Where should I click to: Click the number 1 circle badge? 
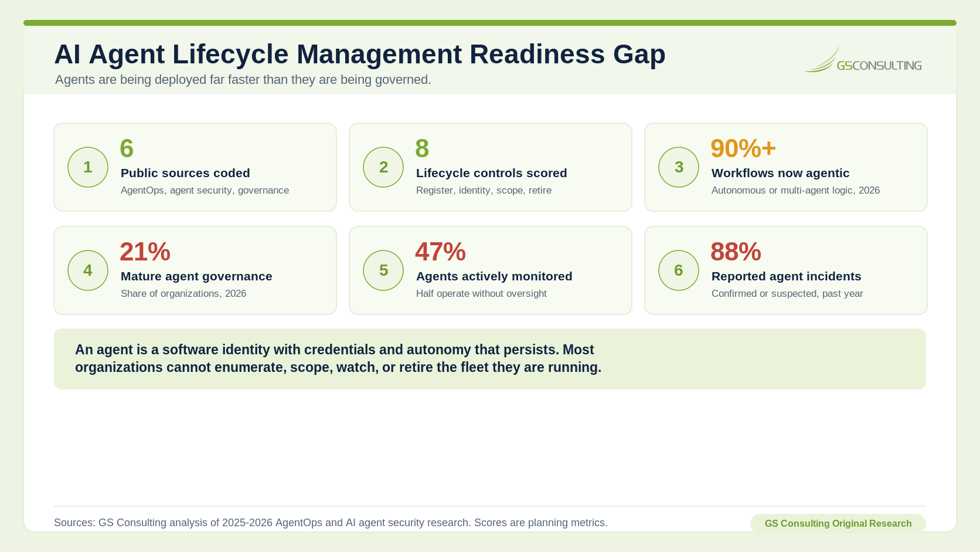[88, 167]
